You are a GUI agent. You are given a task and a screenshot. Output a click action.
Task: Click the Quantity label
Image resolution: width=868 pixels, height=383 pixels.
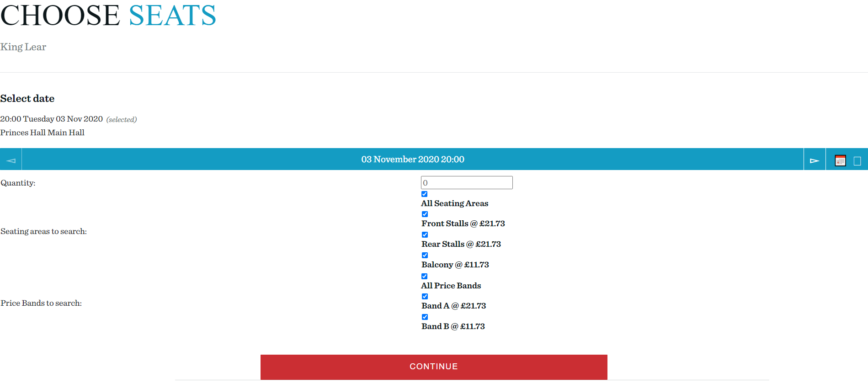coord(18,183)
